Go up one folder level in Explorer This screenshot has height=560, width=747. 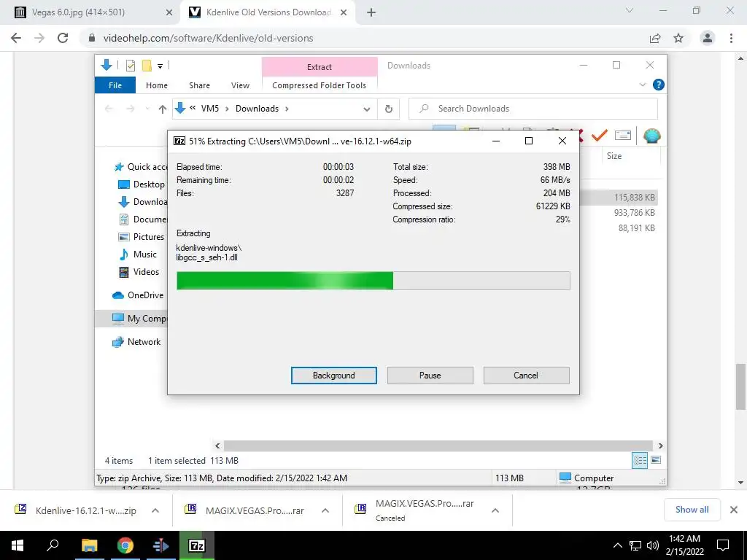tap(163, 109)
